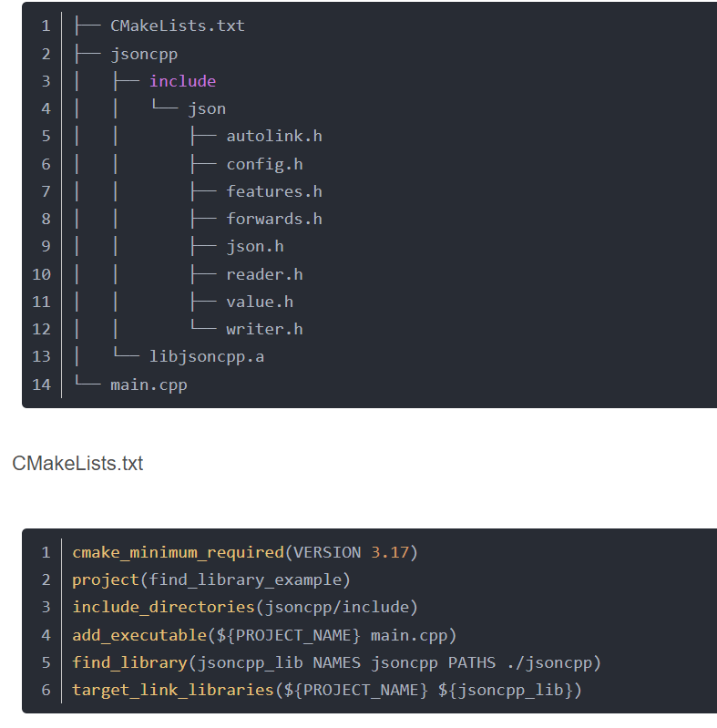
Task: Click the features.h header file
Action: (273, 191)
